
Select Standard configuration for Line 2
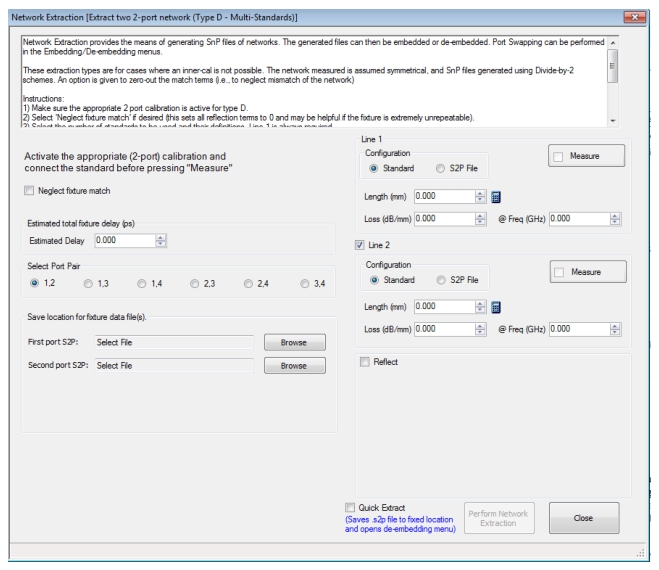click(374, 280)
